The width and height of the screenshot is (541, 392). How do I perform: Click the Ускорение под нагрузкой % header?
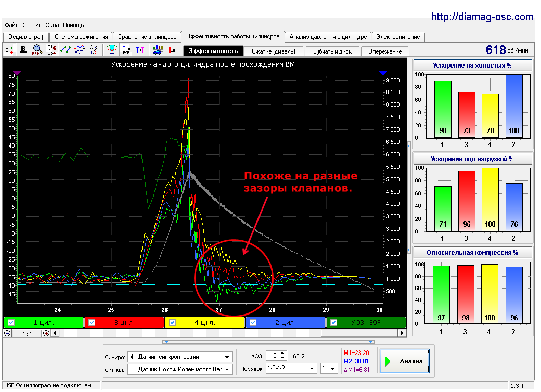pos(472,159)
